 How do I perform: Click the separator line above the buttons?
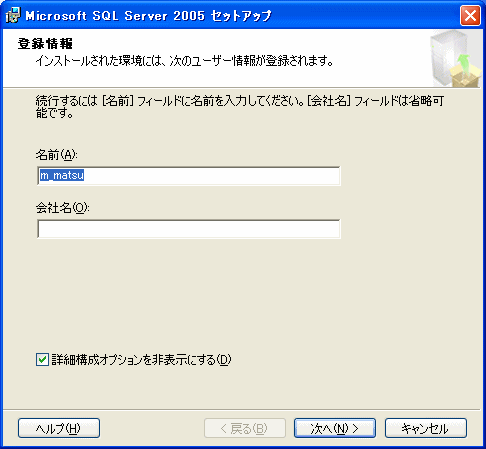[242, 409]
